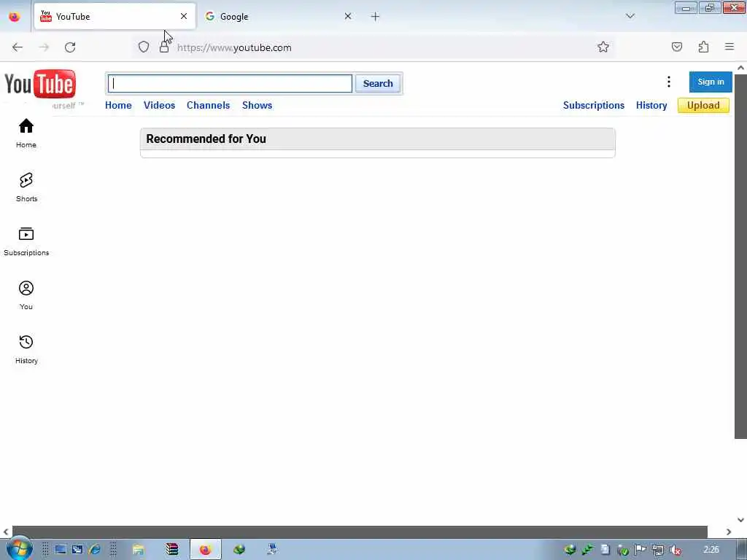747x560 pixels.
Task: Click the scroll left arrow
Action: click(x=6, y=532)
